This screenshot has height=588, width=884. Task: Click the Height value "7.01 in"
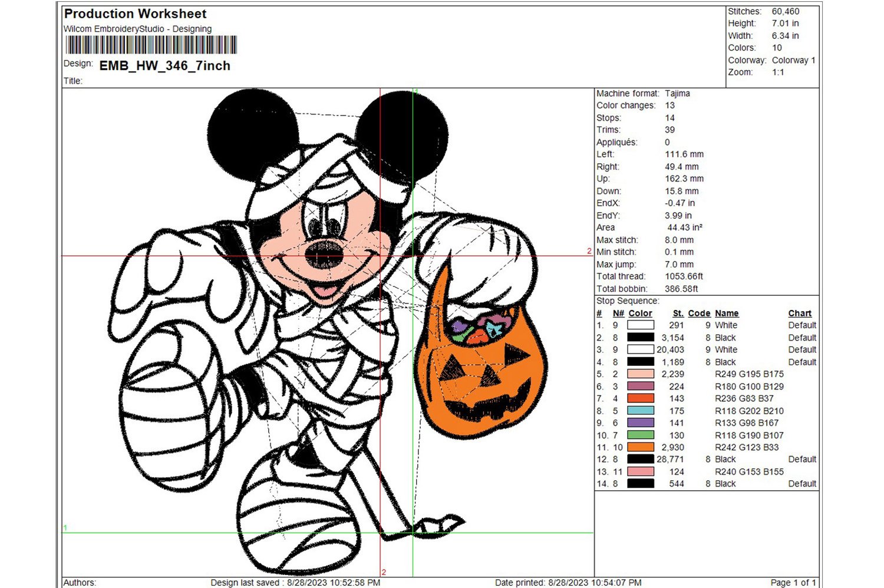(x=786, y=23)
